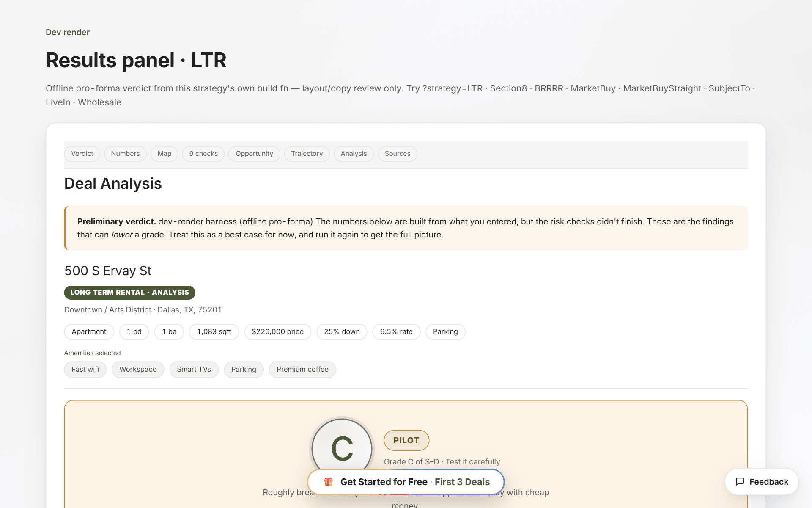
Task: Click the Long Term Rental Analysis badge
Action: pos(129,292)
